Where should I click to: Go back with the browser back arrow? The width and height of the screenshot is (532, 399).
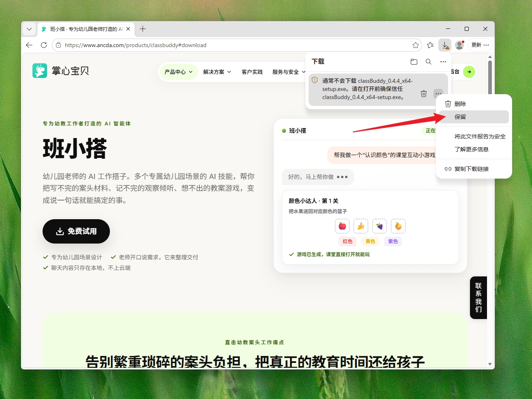[x=29, y=45]
